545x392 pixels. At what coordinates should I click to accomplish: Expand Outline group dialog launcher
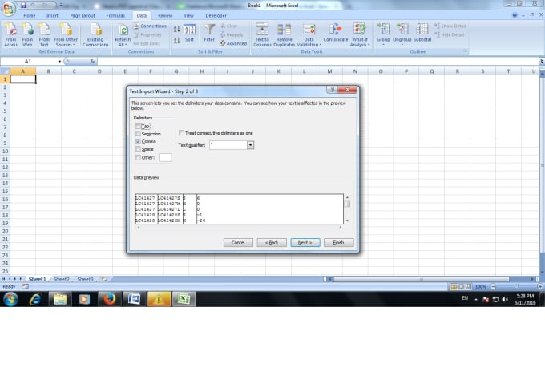click(466, 52)
